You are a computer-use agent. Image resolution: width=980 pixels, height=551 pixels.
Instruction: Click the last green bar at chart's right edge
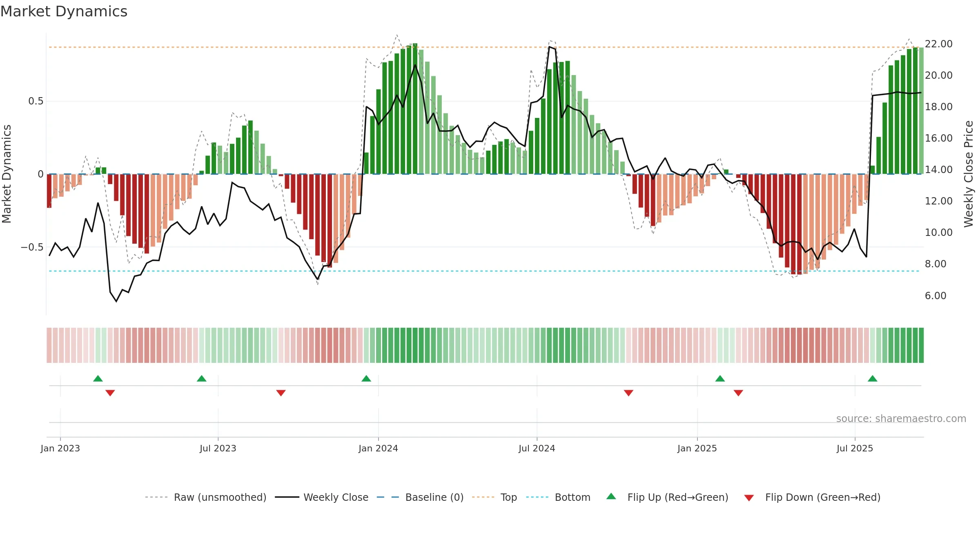(x=921, y=111)
